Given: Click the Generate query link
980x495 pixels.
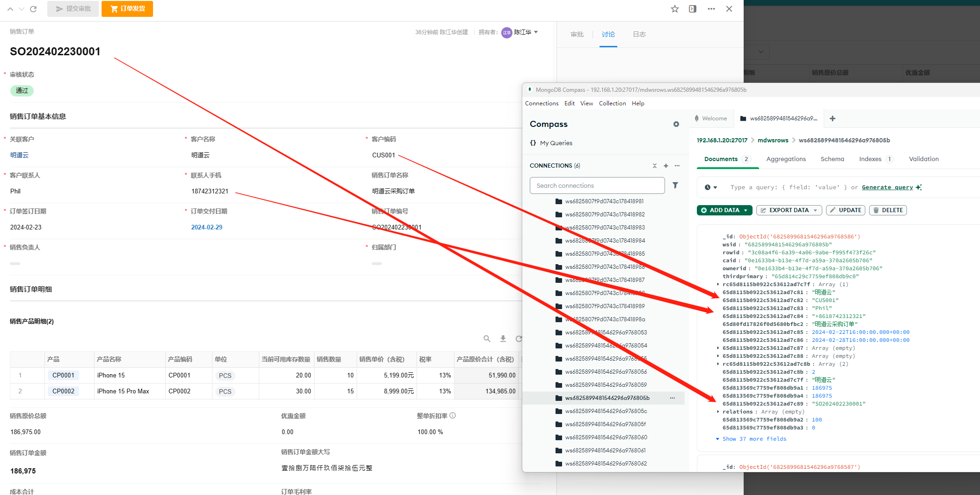Looking at the screenshot, I should pyautogui.click(x=887, y=187).
